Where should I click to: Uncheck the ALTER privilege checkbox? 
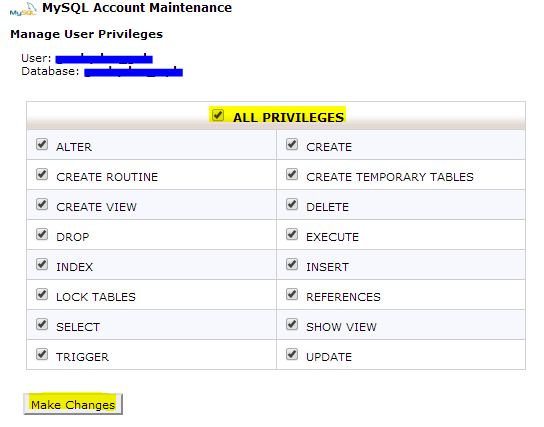tap(42, 144)
